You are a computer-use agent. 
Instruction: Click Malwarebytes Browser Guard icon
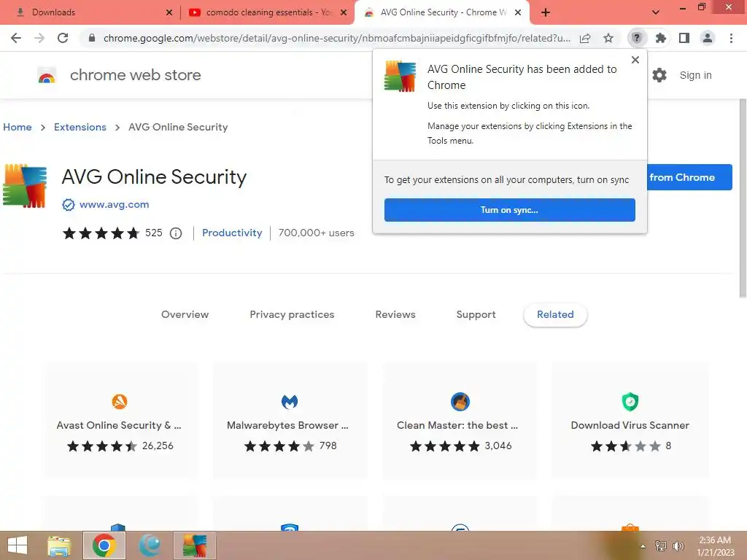pyautogui.click(x=290, y=402)
